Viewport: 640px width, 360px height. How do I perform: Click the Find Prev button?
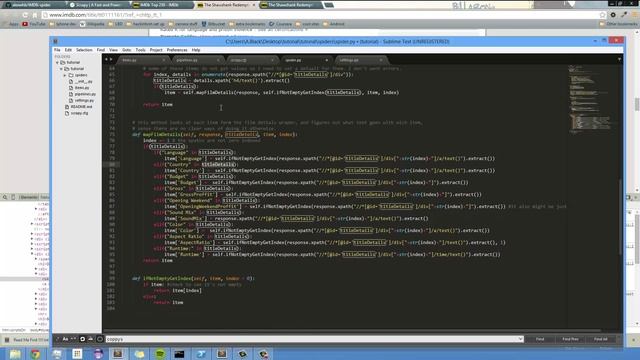click(x=570, y=339)
